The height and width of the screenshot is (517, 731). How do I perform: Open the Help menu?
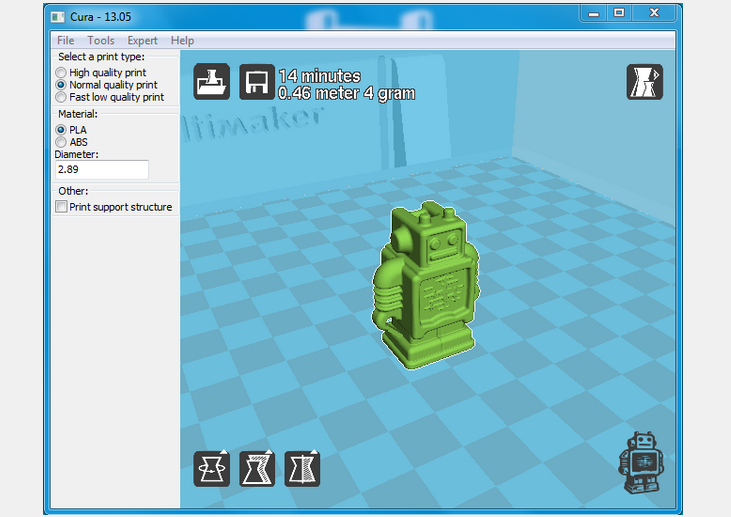coord(182,40)
